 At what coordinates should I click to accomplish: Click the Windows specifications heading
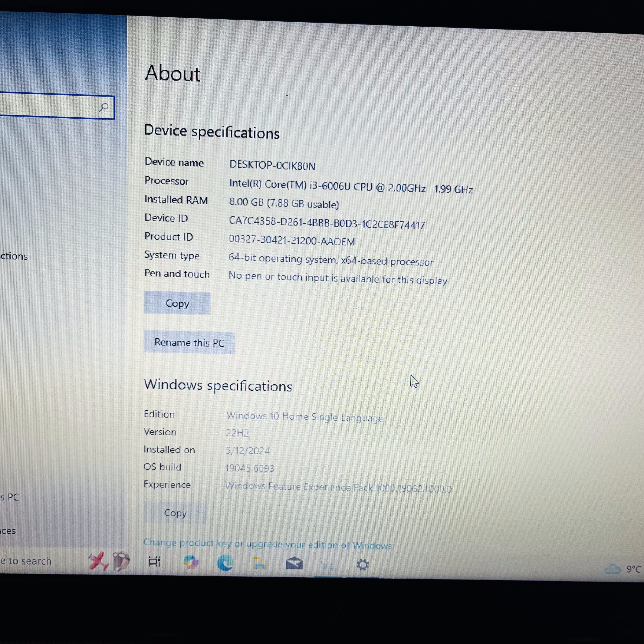tap(218, 385)
